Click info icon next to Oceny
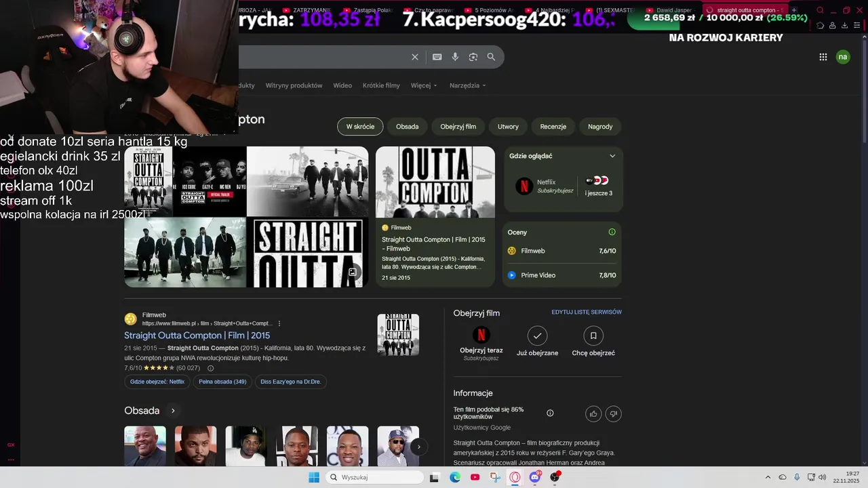 point(612,232)
